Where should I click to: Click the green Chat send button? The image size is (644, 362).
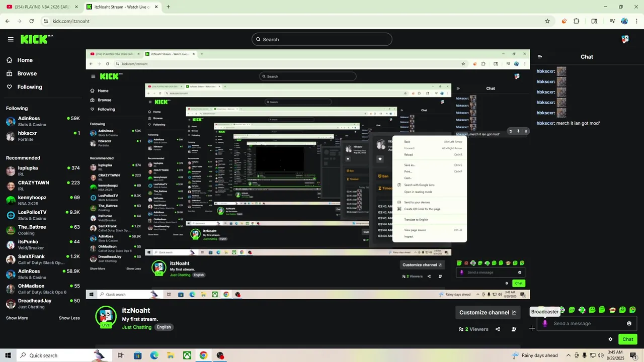(x=628, y=339)
